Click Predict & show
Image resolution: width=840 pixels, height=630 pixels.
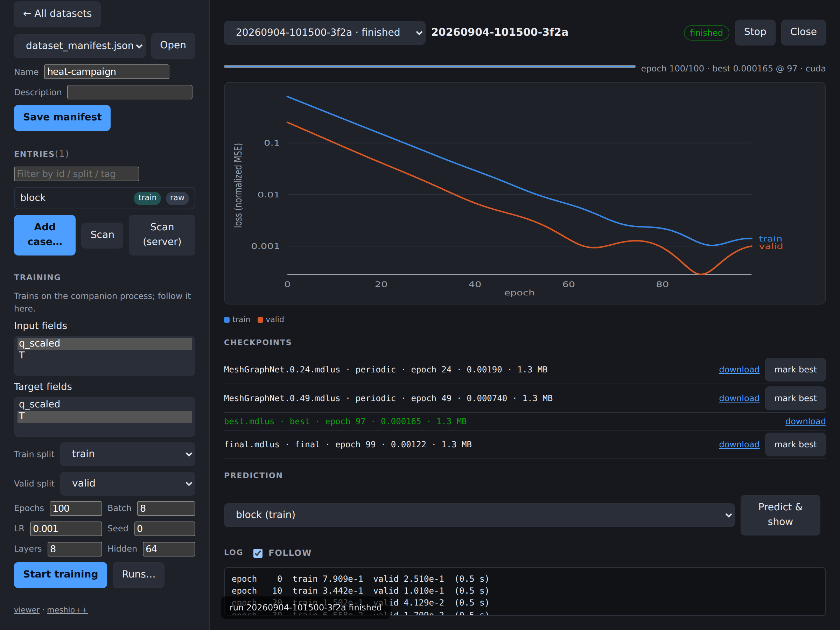click(780, 515)
